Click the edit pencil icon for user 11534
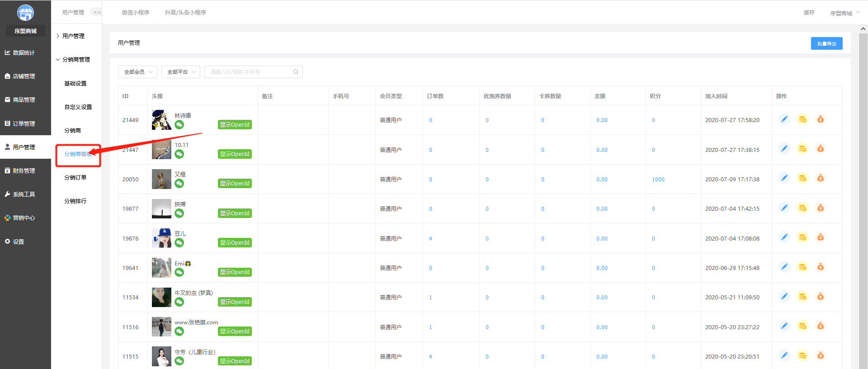This screenshot has height=369, width=868. click(x=784, y=297)
